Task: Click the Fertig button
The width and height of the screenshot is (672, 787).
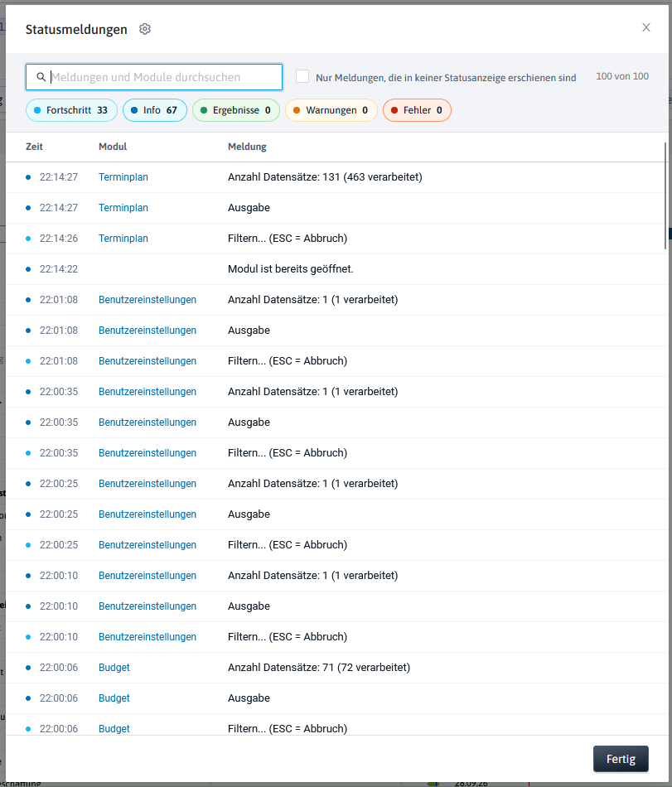Action: 621,759
